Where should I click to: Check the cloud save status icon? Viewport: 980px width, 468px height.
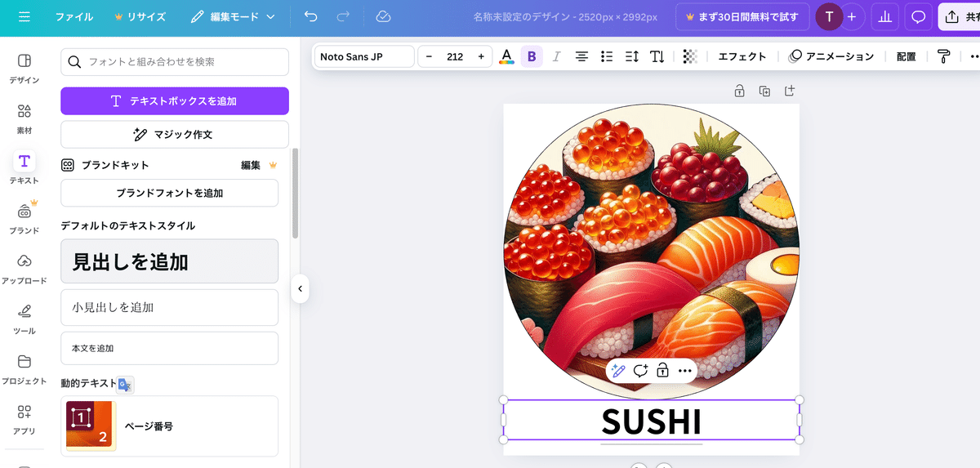(x=383, y=16)
